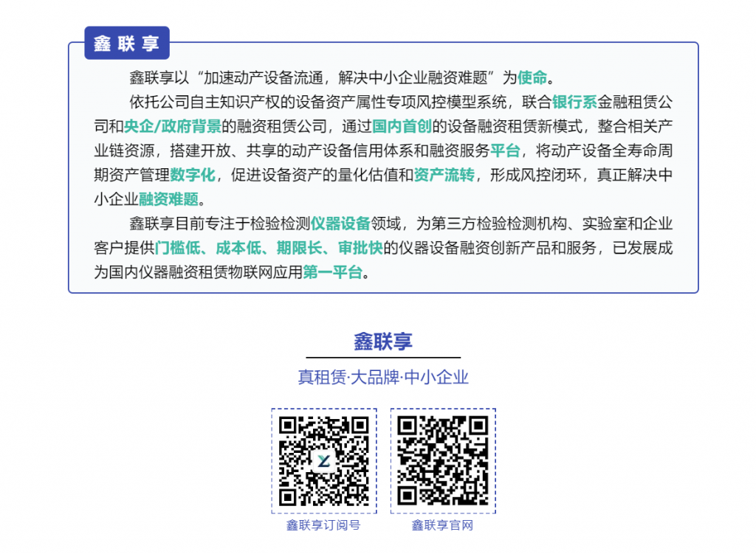Click the highlighted word 平台 after 融资服务
Image resolution: width=756 pixels, height=554 pixels.
505,150
